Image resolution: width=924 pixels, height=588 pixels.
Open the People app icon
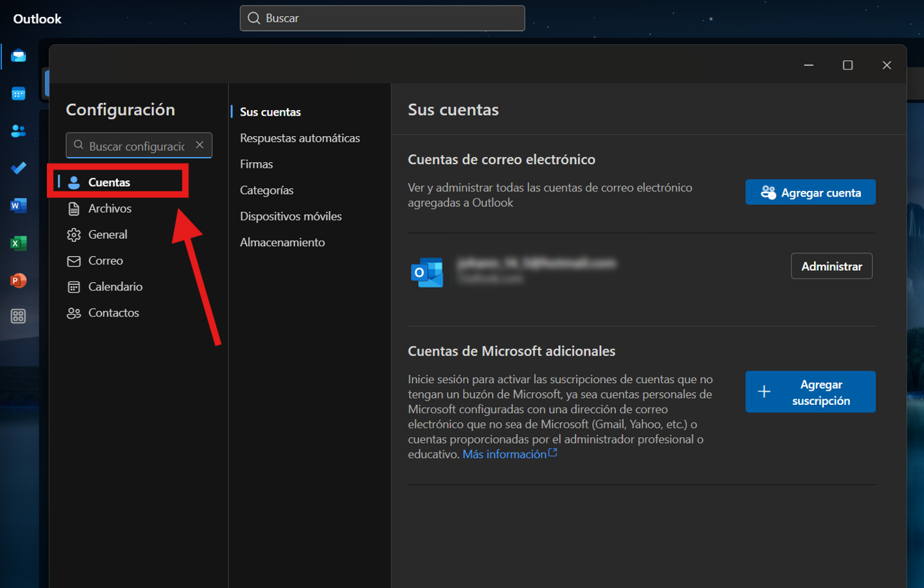tap(18, 131)
